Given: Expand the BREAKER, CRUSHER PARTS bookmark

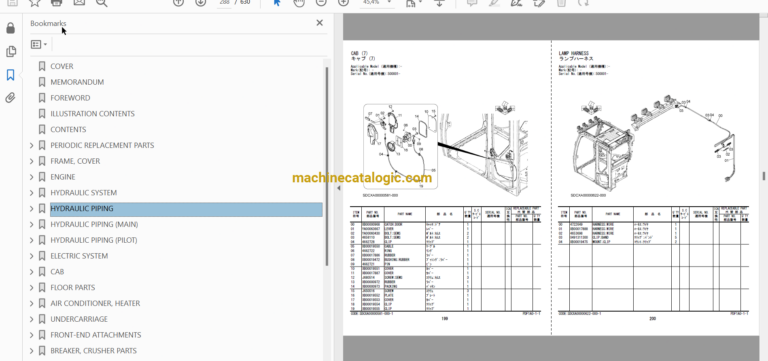Looking at the screenshot, I should point(32,351).
